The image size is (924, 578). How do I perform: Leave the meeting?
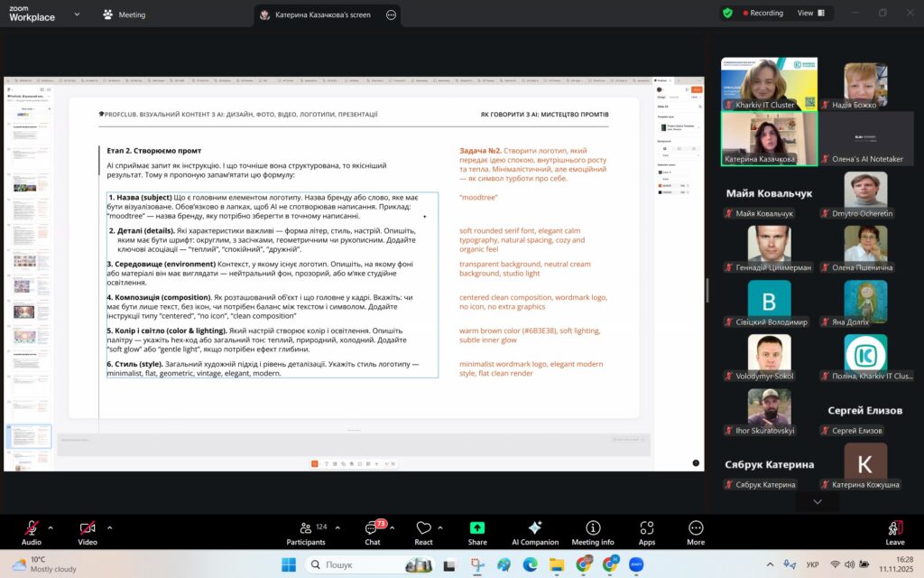[x=894, y=531]
